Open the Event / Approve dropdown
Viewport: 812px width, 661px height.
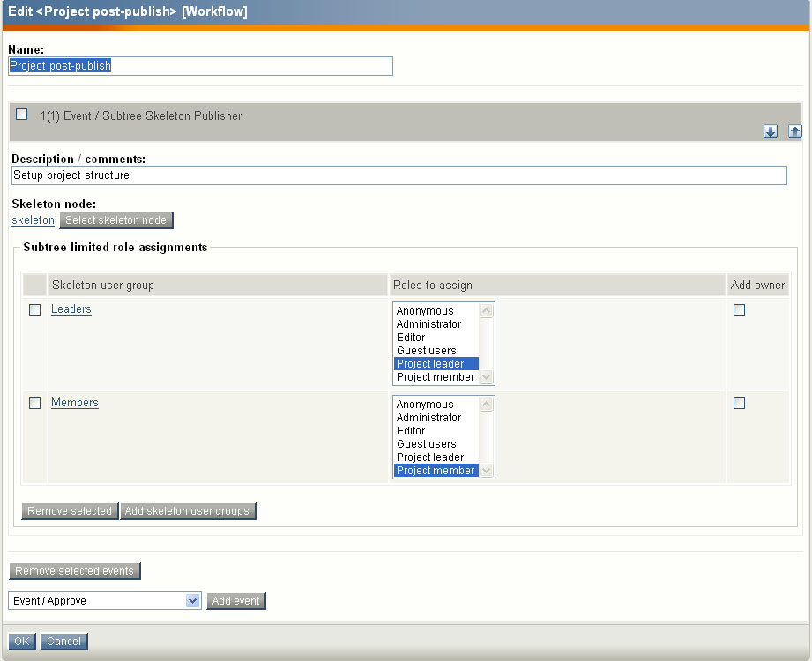(x=105, y=601)
